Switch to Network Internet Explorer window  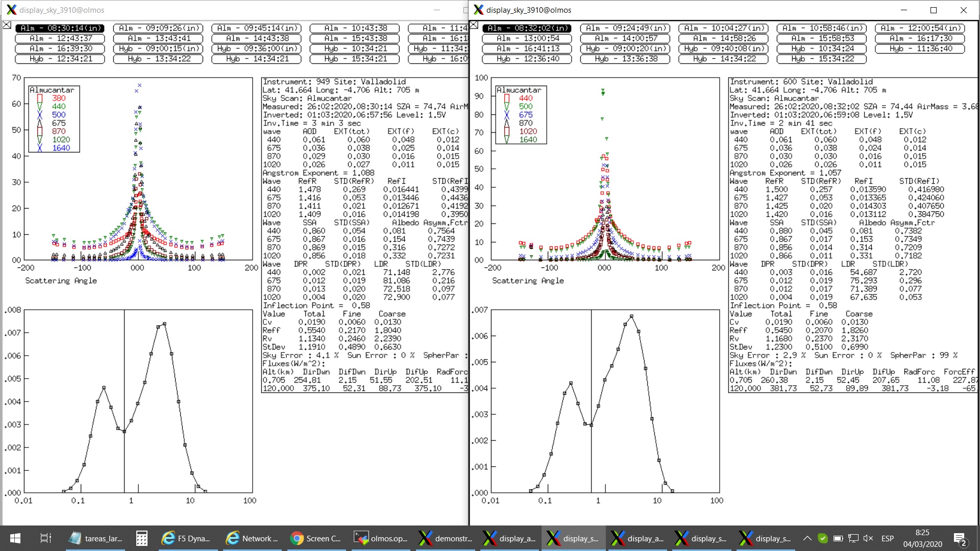(x=252, y=538)
